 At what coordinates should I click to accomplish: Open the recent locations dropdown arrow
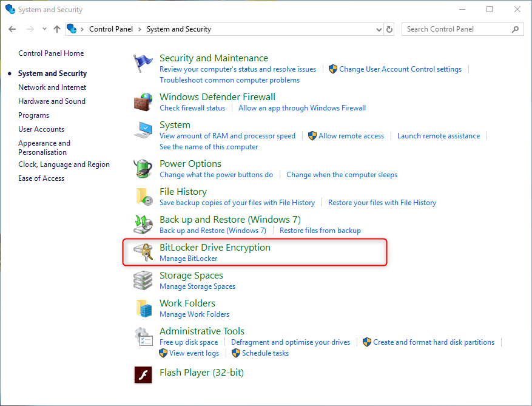pos(44,29)
